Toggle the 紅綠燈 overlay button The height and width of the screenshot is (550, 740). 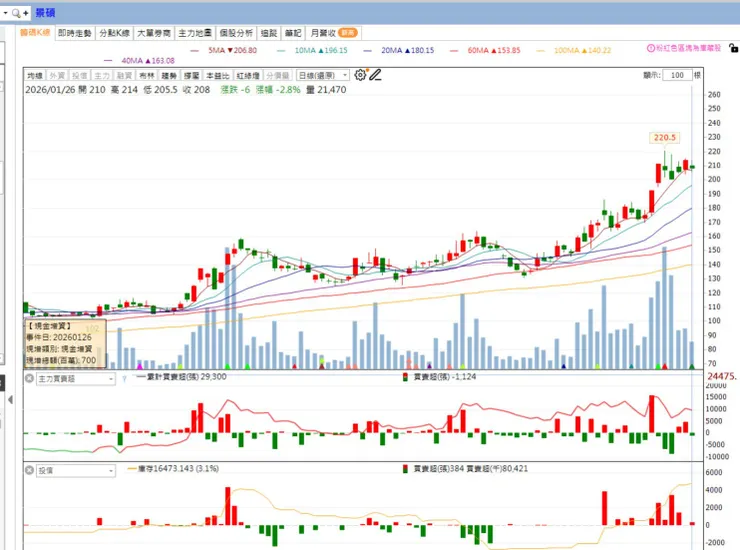tap(248, 76)
